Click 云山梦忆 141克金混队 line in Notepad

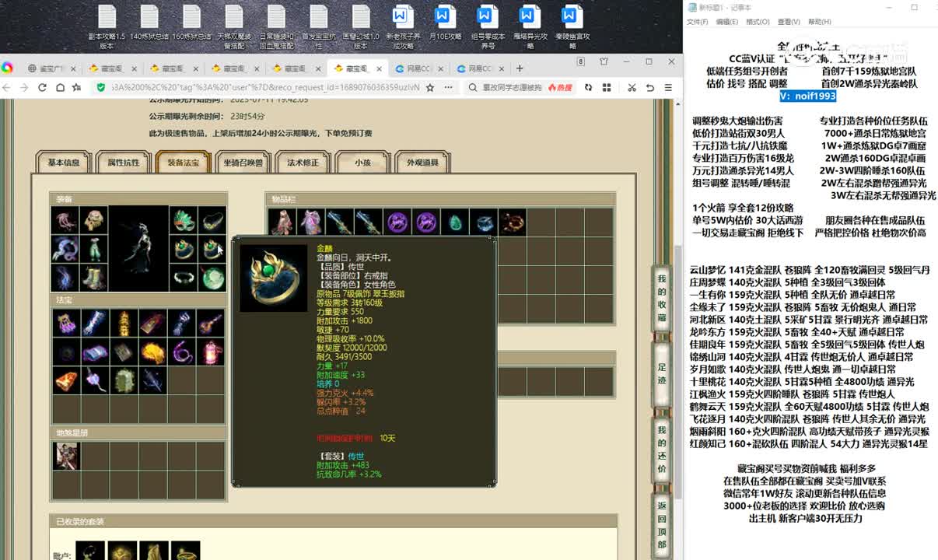810,270
